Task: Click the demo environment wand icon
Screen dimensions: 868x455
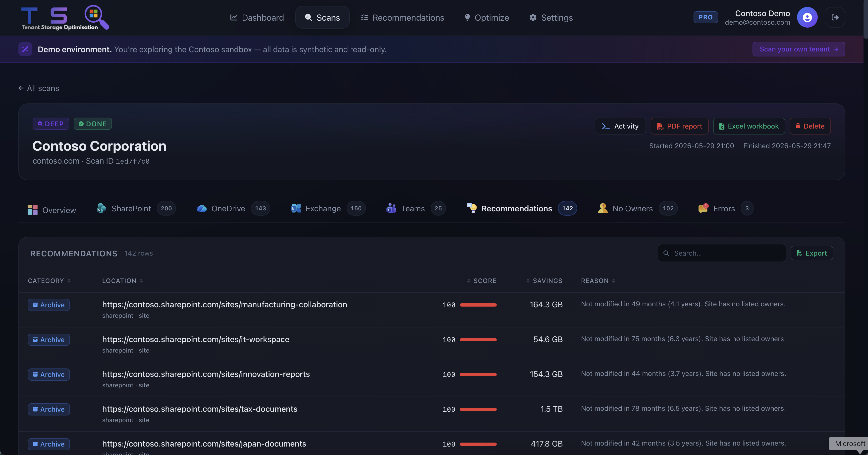Action: 25,49
